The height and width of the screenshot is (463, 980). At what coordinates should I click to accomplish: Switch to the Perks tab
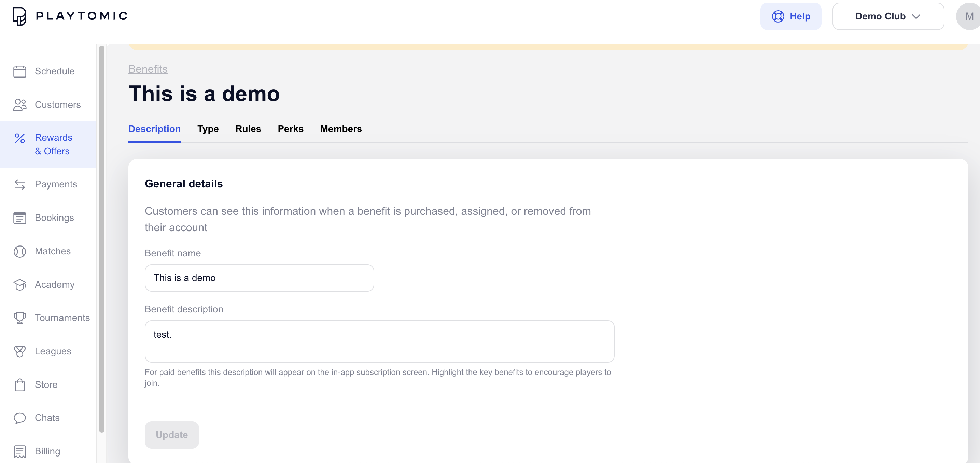290,129
